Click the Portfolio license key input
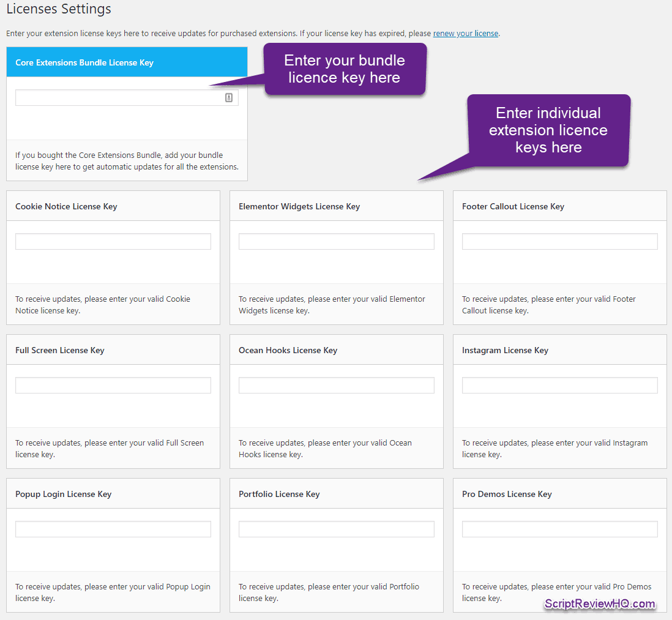 click(337, 529)
